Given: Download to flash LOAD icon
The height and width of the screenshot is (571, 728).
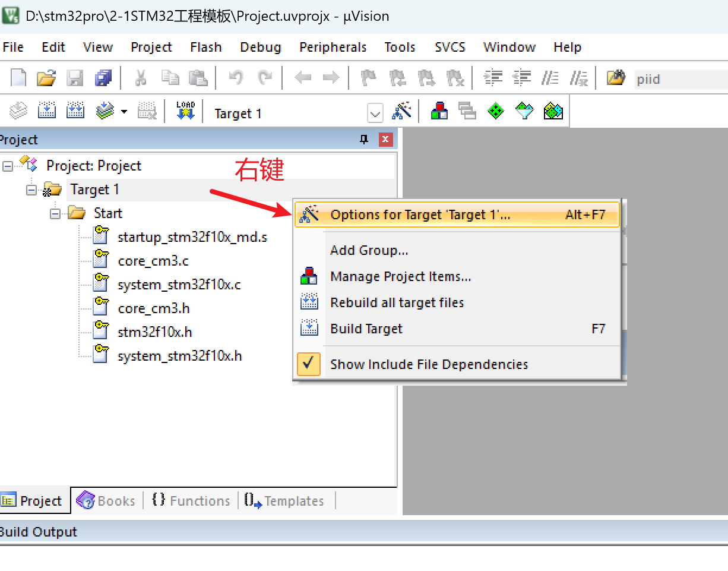Looking at the screenshot, I should [185, 111].
